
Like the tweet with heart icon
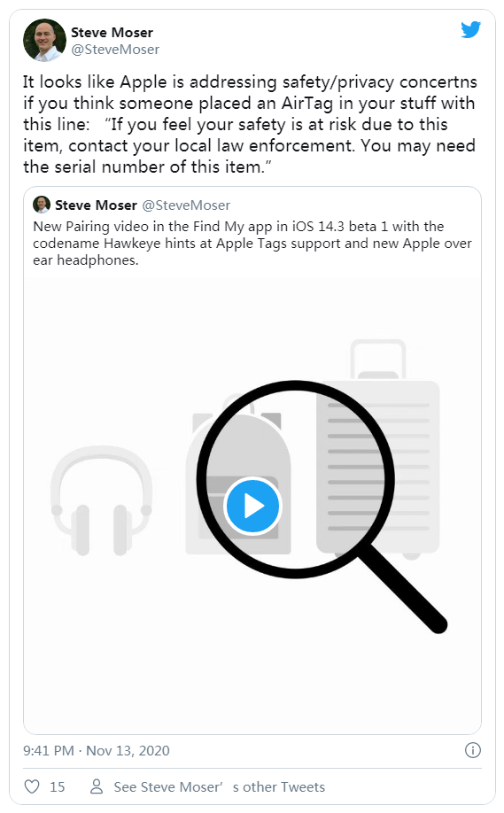[32, 786]
